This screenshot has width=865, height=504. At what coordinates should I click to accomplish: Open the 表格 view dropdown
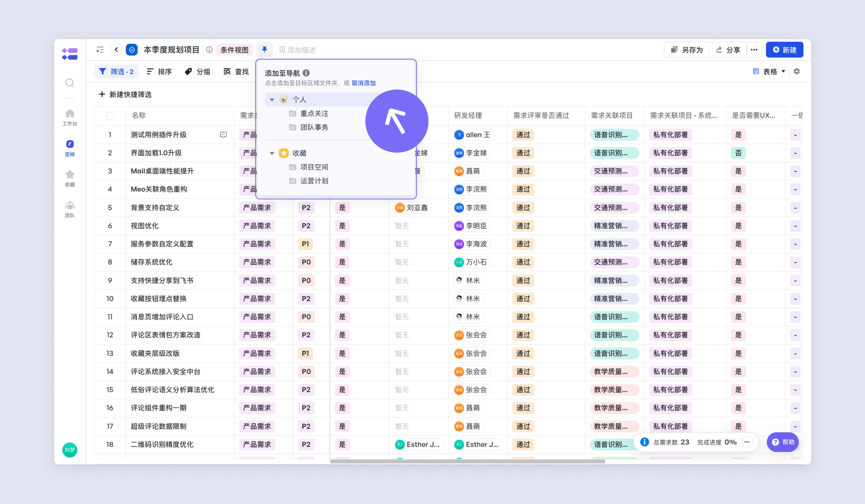[x=769, y=72]
